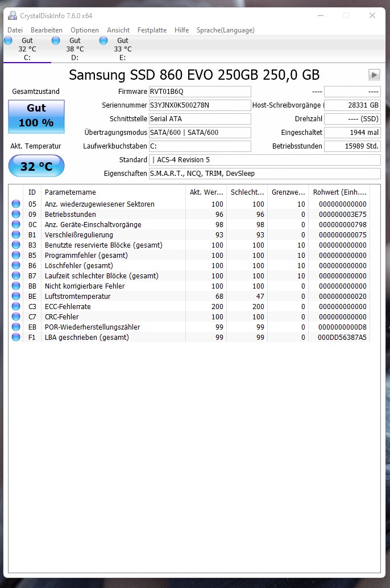Click worst value 47 in Luftstromtemperatur row
This screenshot has width=390, height=588.
tap(260, 296)
